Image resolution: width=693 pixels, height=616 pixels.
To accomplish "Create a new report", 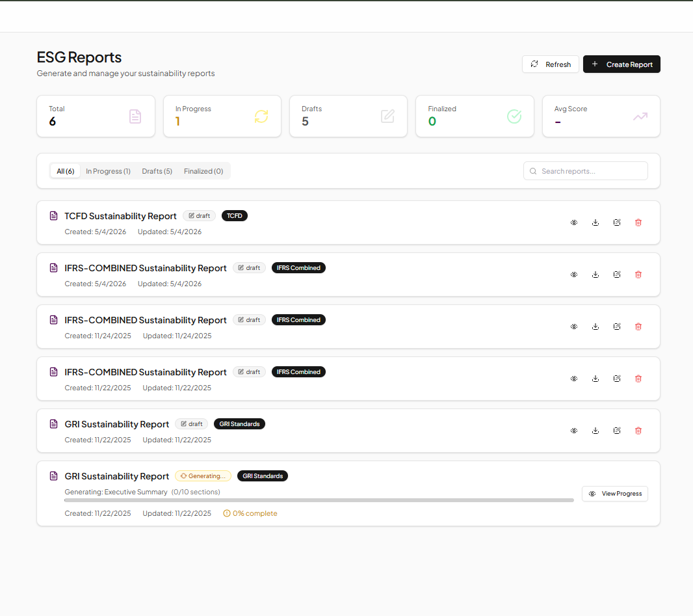I will (621, 64).
